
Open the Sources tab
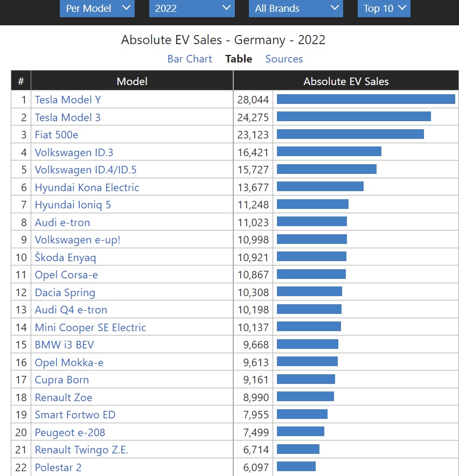(x=284, y=59)
